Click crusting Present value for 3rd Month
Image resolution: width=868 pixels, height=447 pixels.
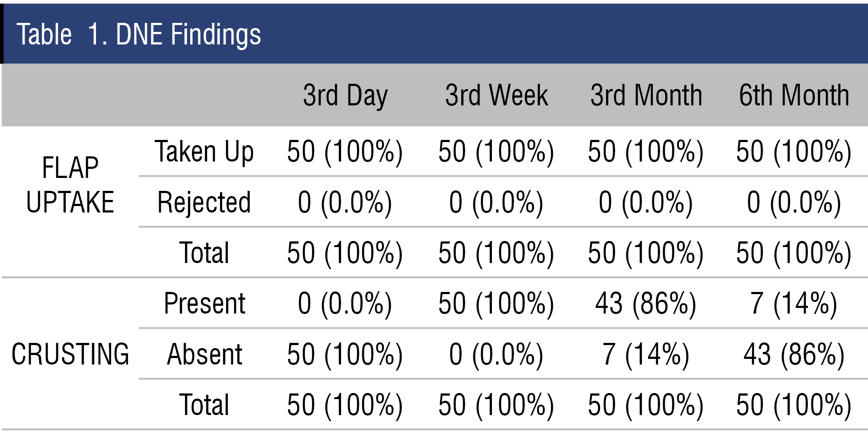[x=646, y=303]
